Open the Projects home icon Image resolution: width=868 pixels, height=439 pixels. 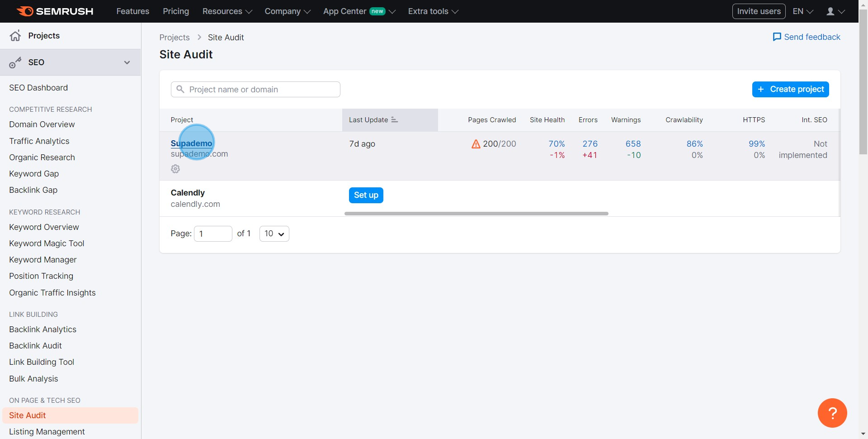coord(15,36)
